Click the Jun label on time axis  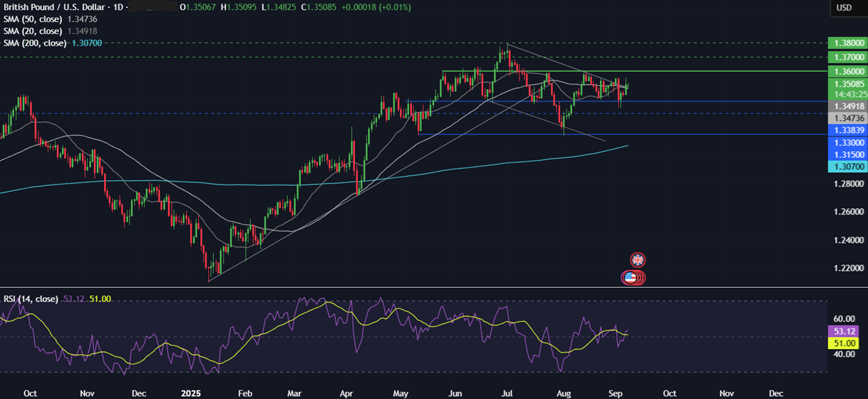pyautogui.click(x=454, y=393)
